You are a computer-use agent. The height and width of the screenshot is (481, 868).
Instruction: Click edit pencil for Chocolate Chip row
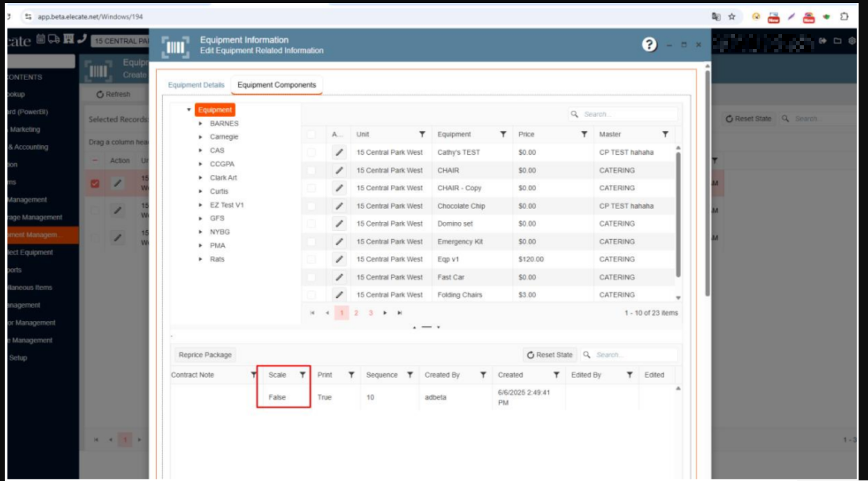339,206
